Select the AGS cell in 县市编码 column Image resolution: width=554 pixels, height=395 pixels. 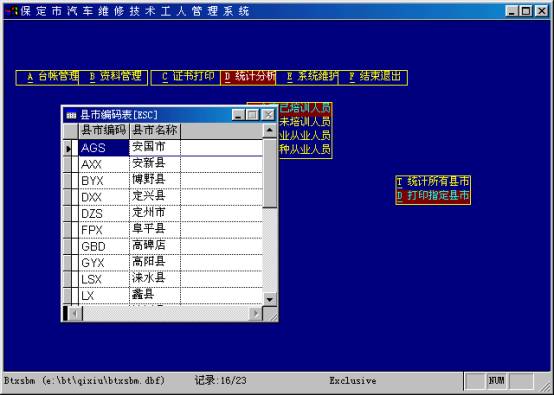tap(104, 148)
